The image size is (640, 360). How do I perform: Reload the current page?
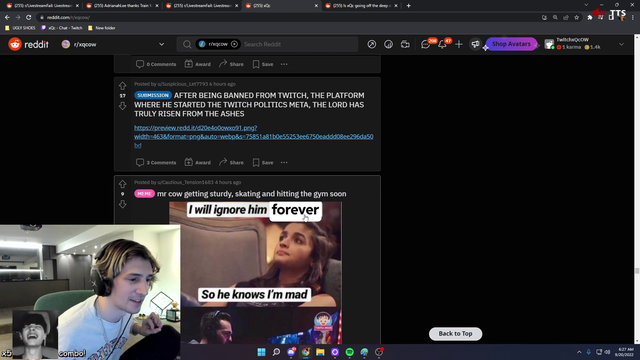pos(29,18)
